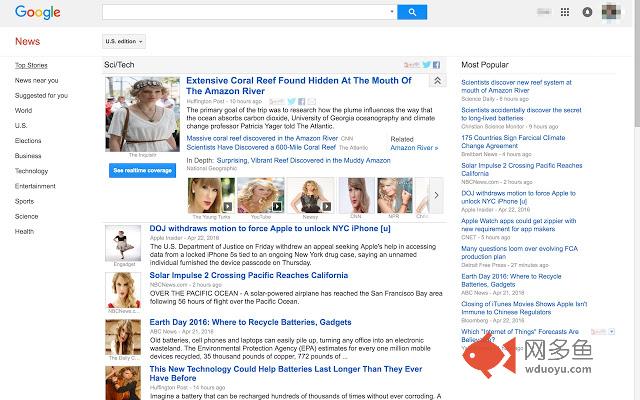The height and width of the screenshot is (400, 640).
Task: Open the account profile avatar
Action: (x=611, y=12)
